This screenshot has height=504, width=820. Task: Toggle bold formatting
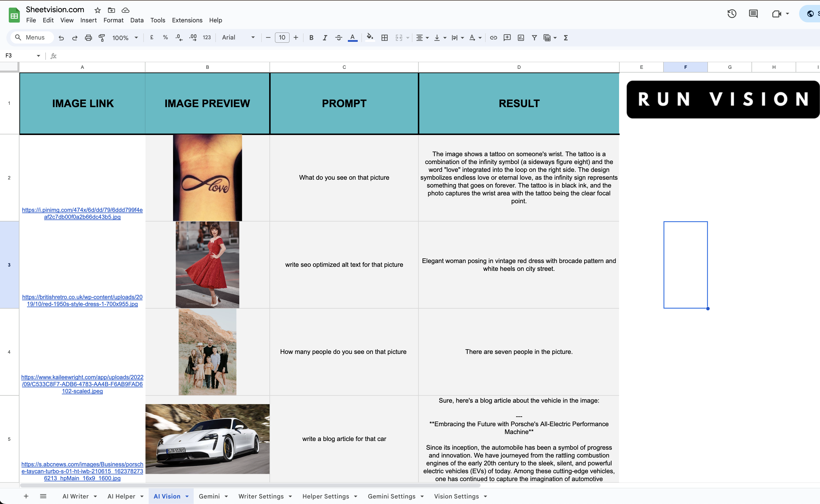click(311, 38)
